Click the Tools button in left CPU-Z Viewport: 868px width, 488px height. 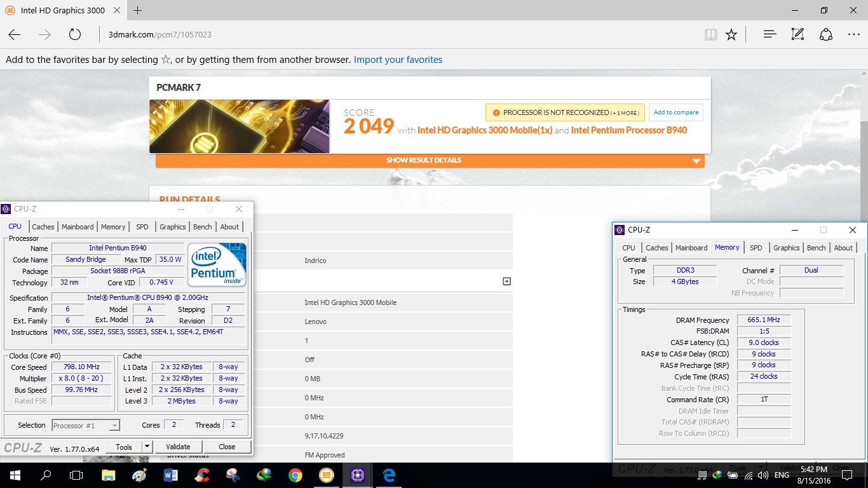point(124,447)
